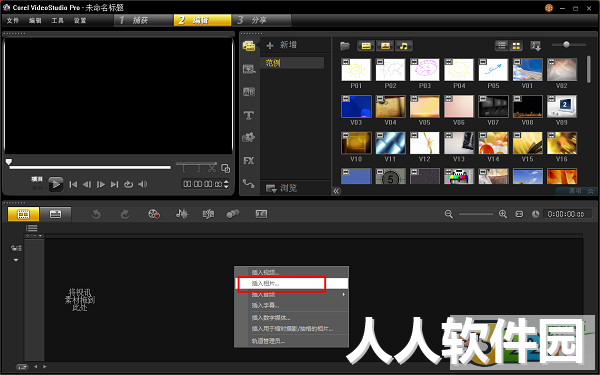Open the motion tracking icon

click(233, 214)
